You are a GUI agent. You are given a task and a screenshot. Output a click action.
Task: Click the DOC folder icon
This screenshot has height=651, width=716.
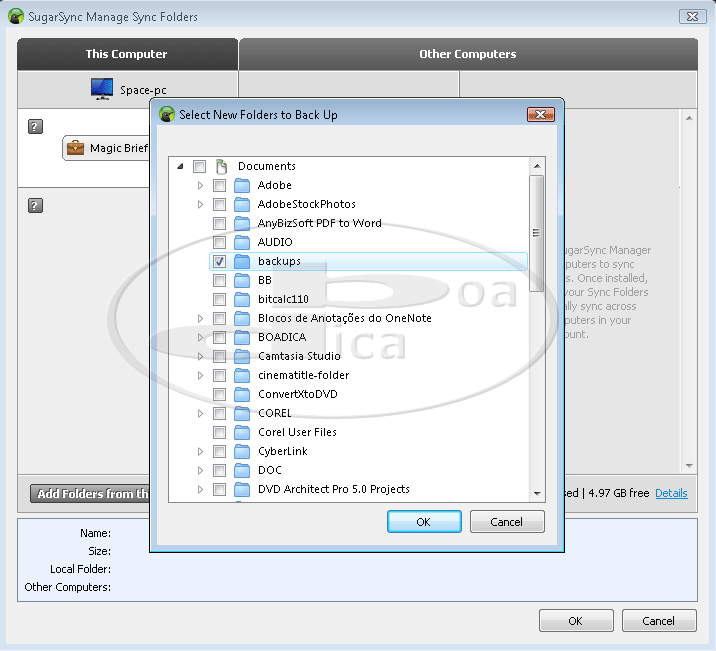pos(242,470)
